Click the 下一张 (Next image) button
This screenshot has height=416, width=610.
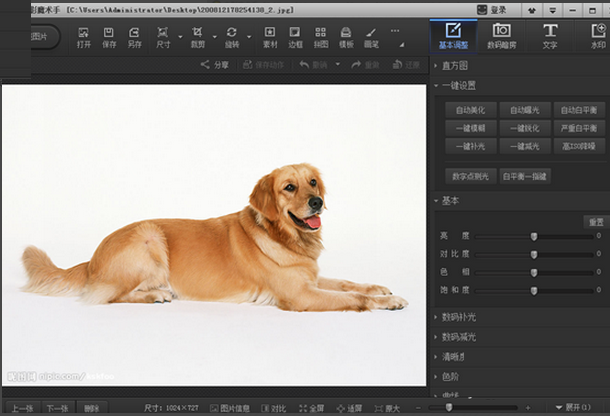point(56,408)
